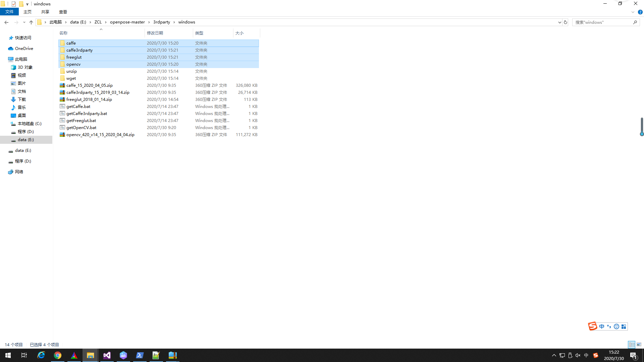Open Visual Studio from the taskbar
Image resolution: width=644 pixels, height=362 pixels.
click(x=107, y=355)
